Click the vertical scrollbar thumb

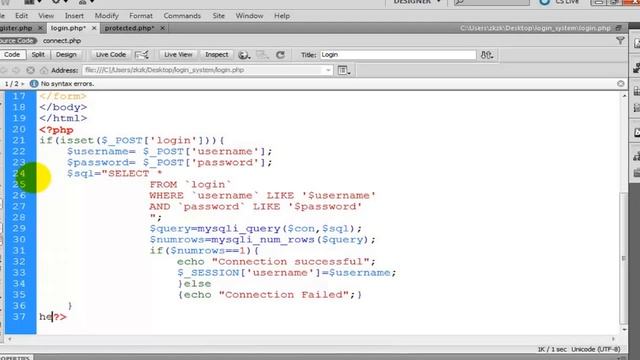point(624,257)
